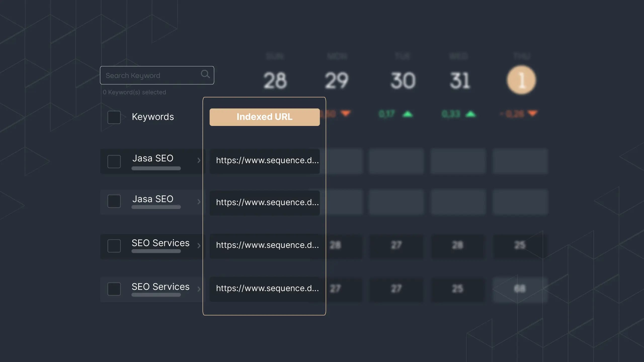The height and width of the screenshot is (362, 644).
Task: Click the highlighted date circle for THU 1
Action: click(x=521, y=79)
